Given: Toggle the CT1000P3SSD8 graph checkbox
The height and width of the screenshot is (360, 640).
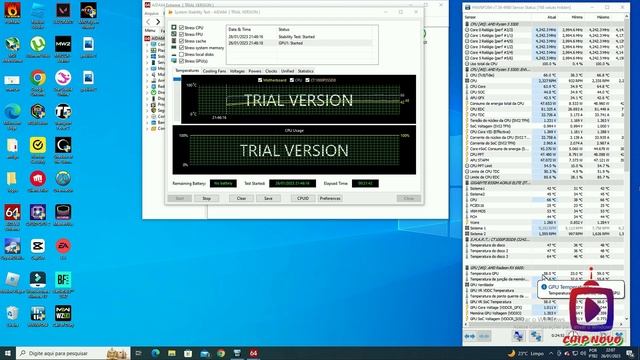Looking at the screenshot, I should coord(307,80).
